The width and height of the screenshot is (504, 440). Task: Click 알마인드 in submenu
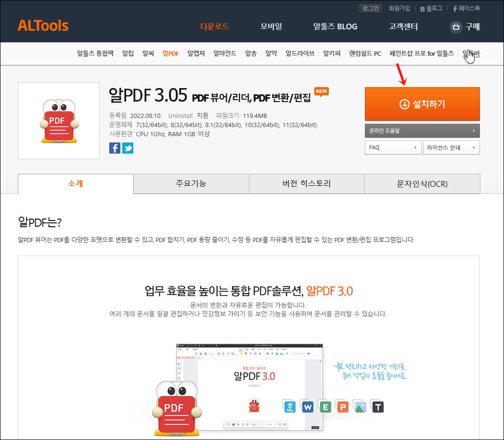click(x=225, y=53)
